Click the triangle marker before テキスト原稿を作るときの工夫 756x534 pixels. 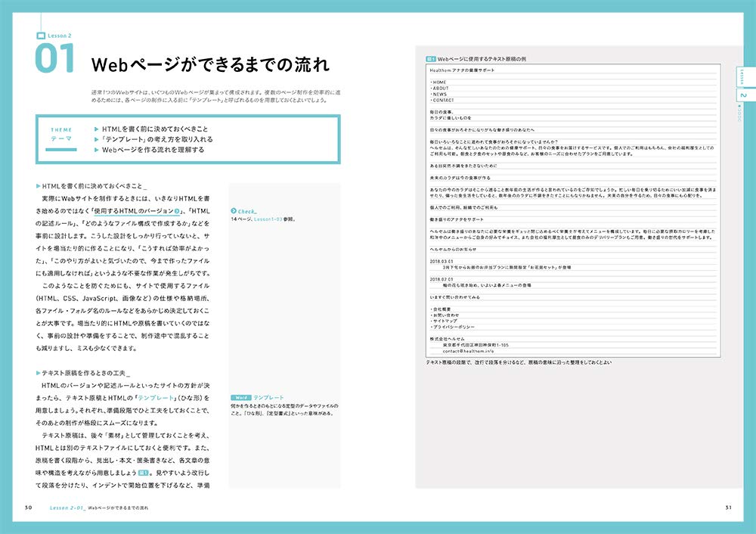click(x=38, y=373)
